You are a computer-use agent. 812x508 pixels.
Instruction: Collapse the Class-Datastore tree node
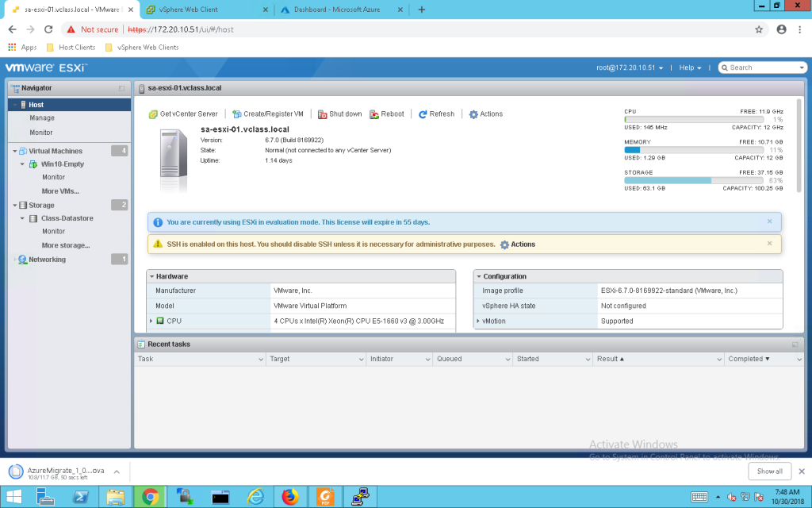[22, 218]
